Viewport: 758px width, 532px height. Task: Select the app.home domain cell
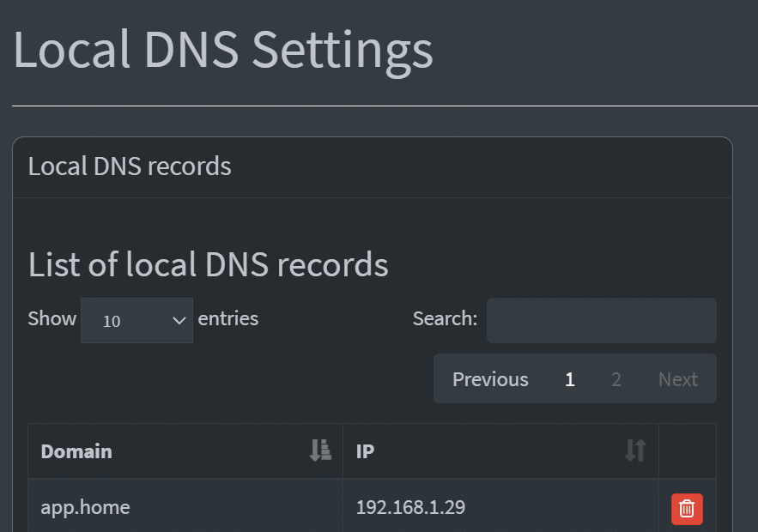(185, 507)
